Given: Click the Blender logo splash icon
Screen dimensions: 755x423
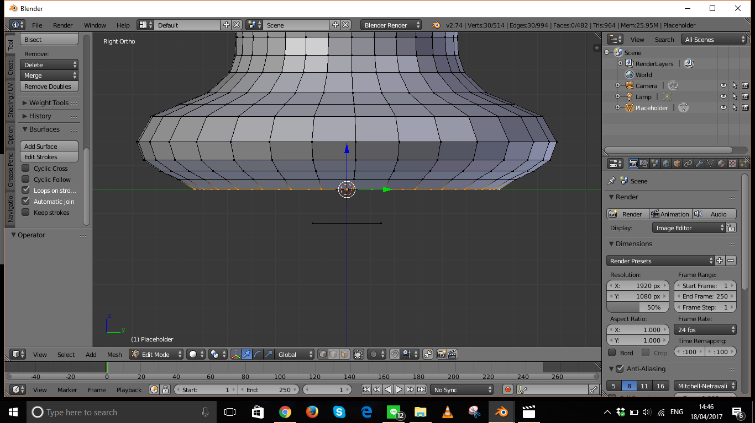Looking at the screenshot, I should click(x=436, y=25).
